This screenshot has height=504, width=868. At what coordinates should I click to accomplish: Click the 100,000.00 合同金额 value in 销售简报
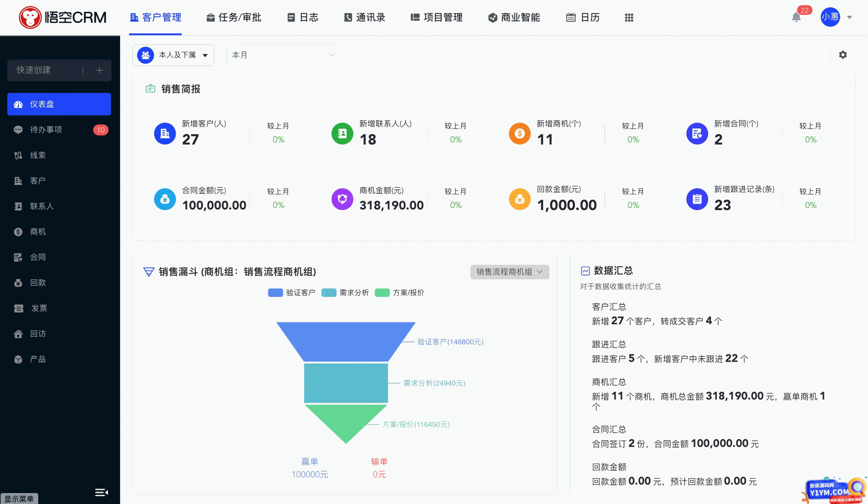pos(214,205)
